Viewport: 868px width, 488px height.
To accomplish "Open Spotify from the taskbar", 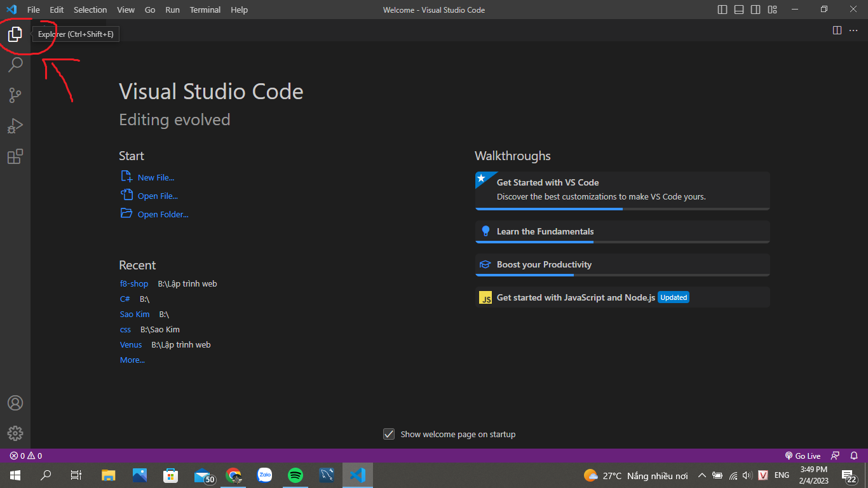I will click(x=295, y=475).
